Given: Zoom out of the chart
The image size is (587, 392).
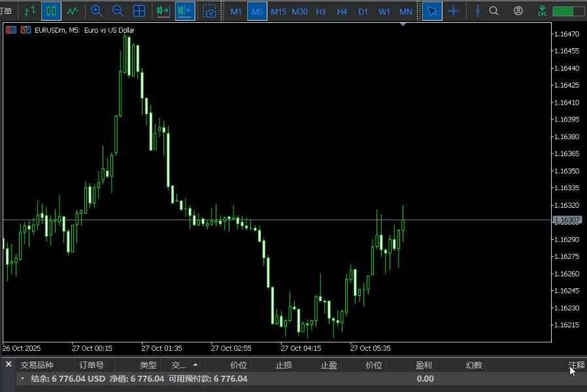Looking at the screenshot, I should pos(118,11).
